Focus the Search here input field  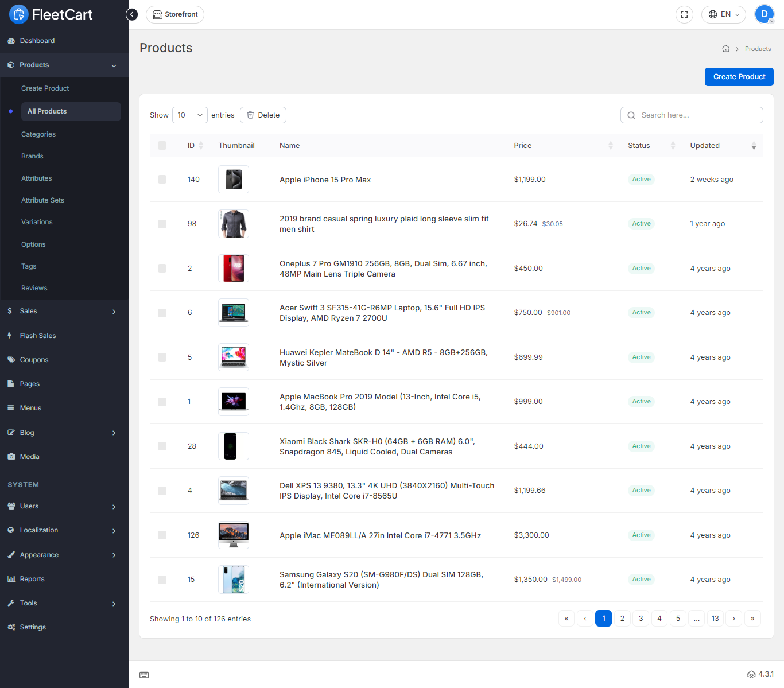tap(692, 115)
